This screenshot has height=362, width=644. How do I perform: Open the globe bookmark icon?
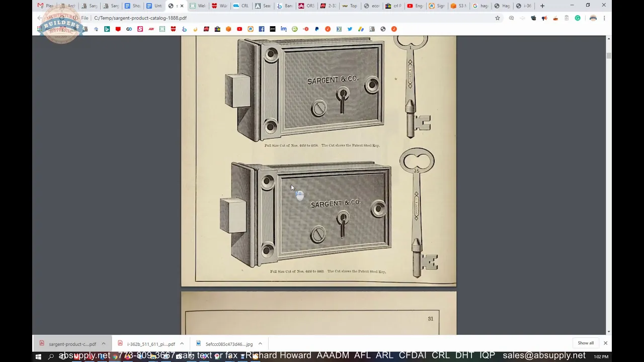click(x=383, y=29)
